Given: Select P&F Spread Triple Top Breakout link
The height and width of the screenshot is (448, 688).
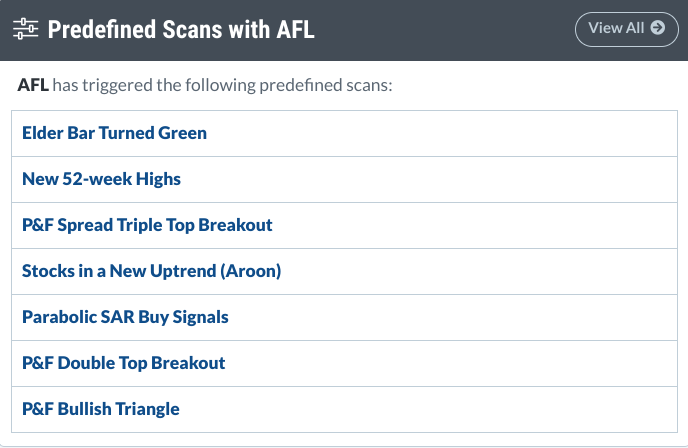Looking at the screenshot, I should [x=147, y=225].
